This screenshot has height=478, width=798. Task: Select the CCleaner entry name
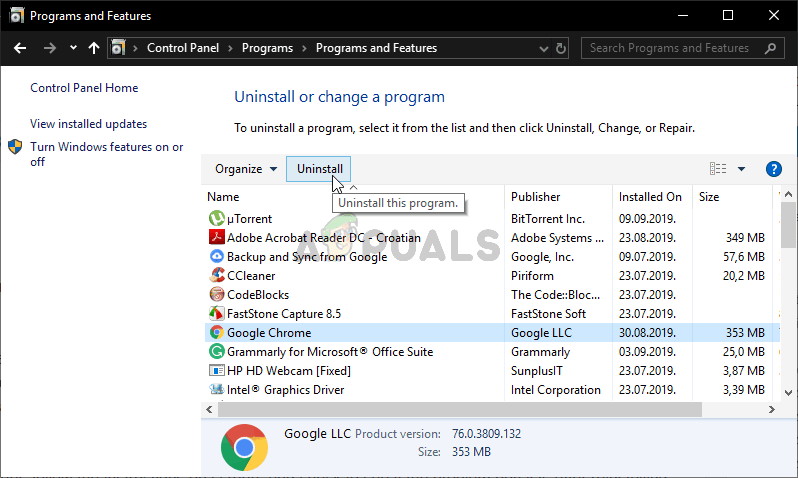coord(251,276)
